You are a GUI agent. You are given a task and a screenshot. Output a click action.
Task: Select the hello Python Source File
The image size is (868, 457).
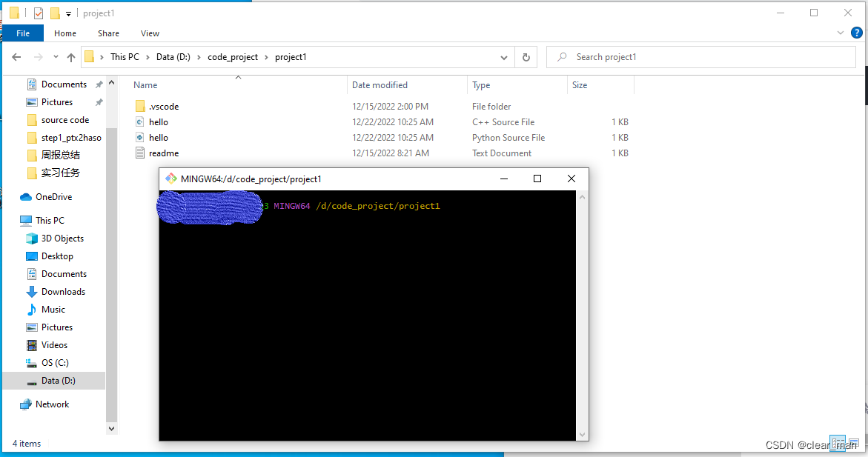pos(159,137)
